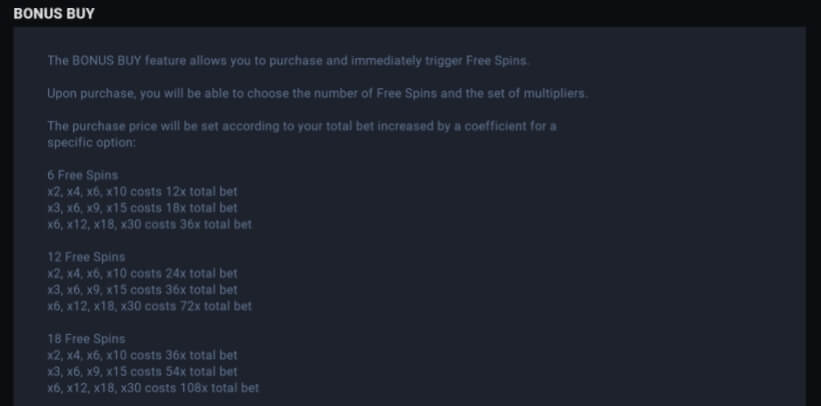
Task: Click the '12 Free Spins' heading
Action: coord(86,257)
